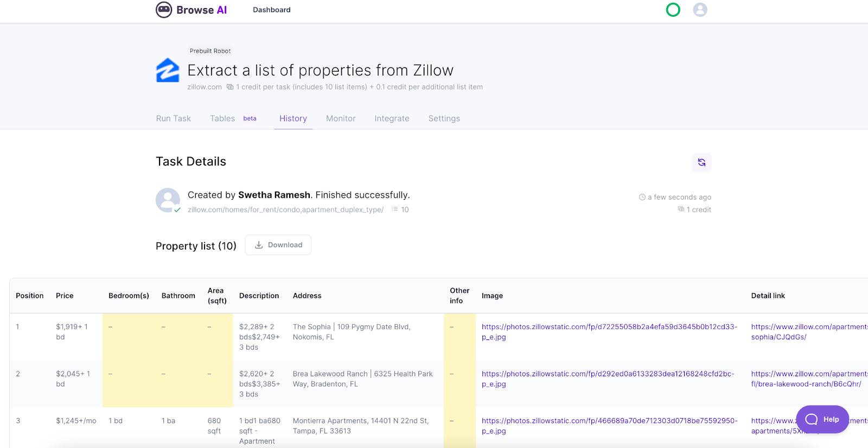The image size is (868, 448).
Task: Click the Position column header
Action: tap(30, 296)
